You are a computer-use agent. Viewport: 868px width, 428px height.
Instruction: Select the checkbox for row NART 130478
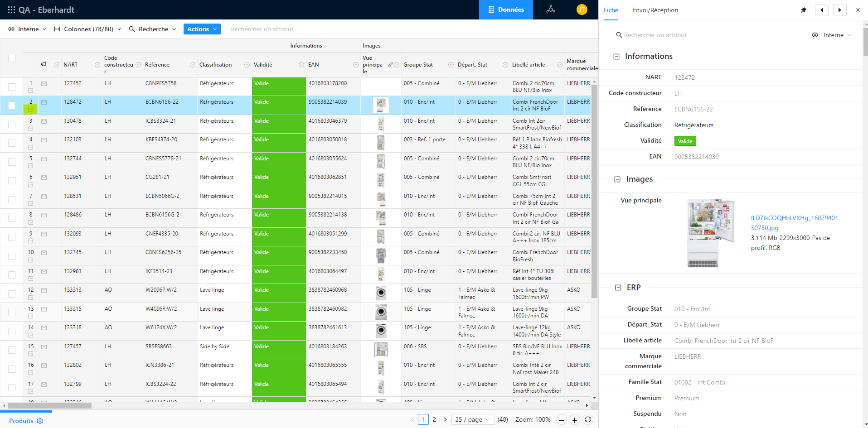[12, 124]
